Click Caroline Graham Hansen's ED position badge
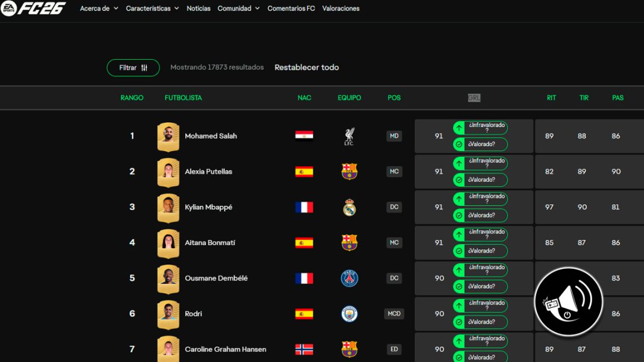Image resolution: width=644 pixels, height=362 pixels. [x=394, y=349]
